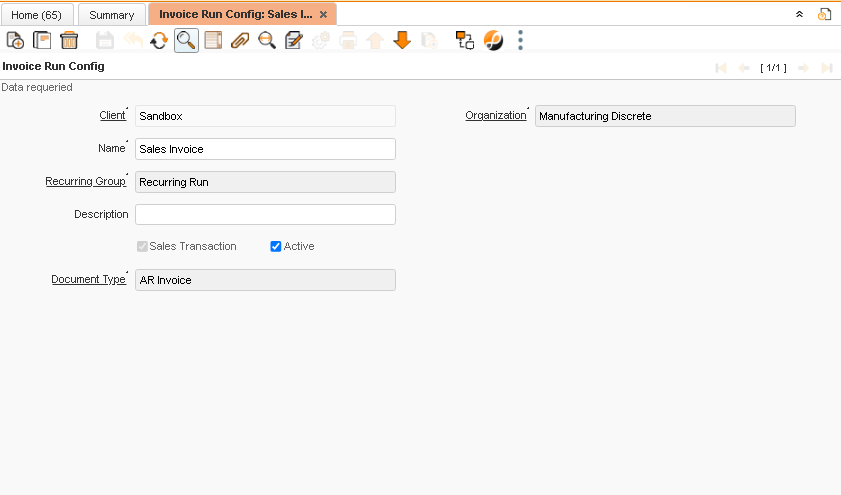Click the record counter text [ 1/1 ]

click(x=773, y=68)
